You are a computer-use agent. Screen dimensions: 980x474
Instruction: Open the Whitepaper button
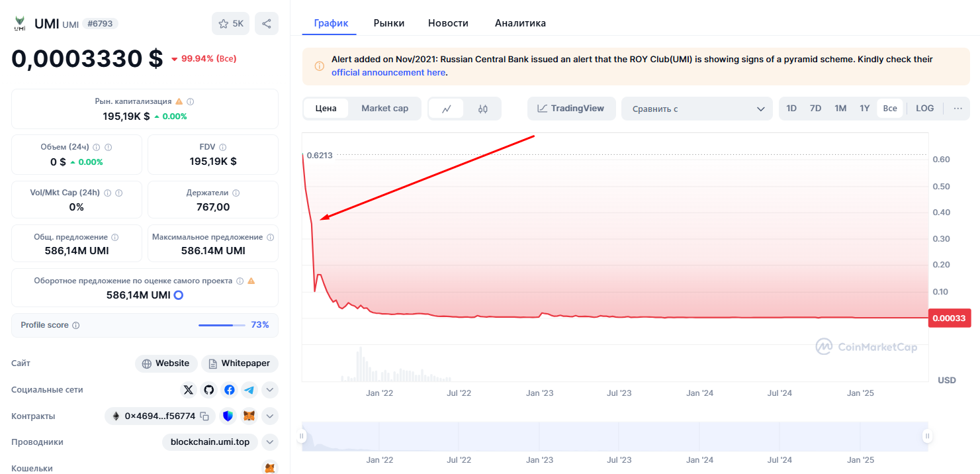point(240,363)
